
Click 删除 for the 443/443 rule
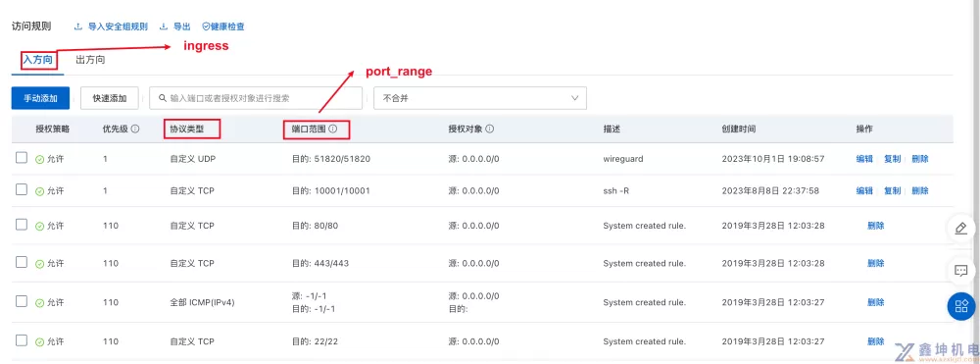click(875, 263)
